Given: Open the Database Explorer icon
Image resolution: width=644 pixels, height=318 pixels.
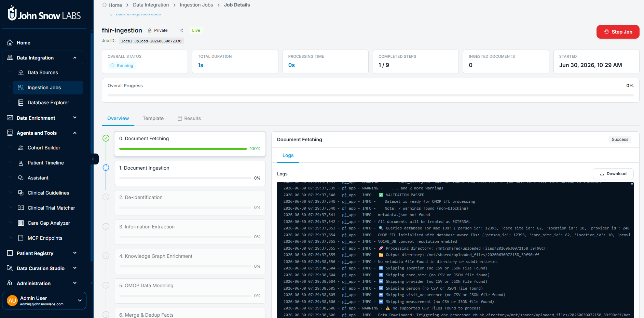Looking at the screenshot, I should coord(21,103).
